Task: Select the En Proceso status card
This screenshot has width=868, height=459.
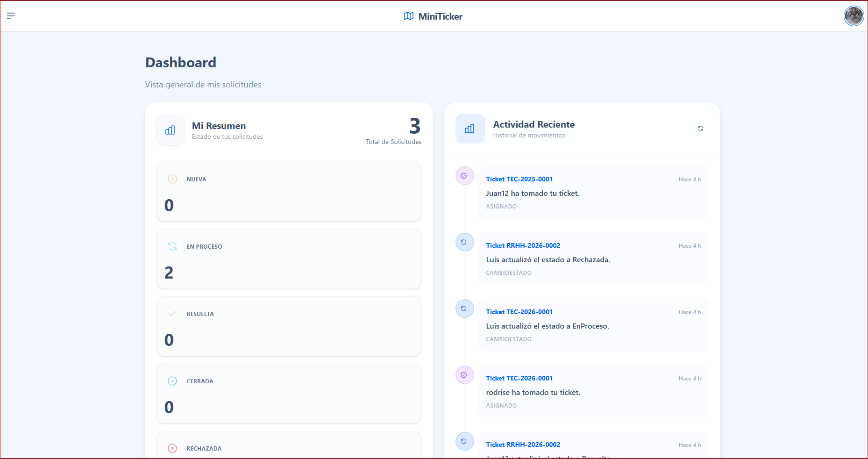Action: click(289, 259)
